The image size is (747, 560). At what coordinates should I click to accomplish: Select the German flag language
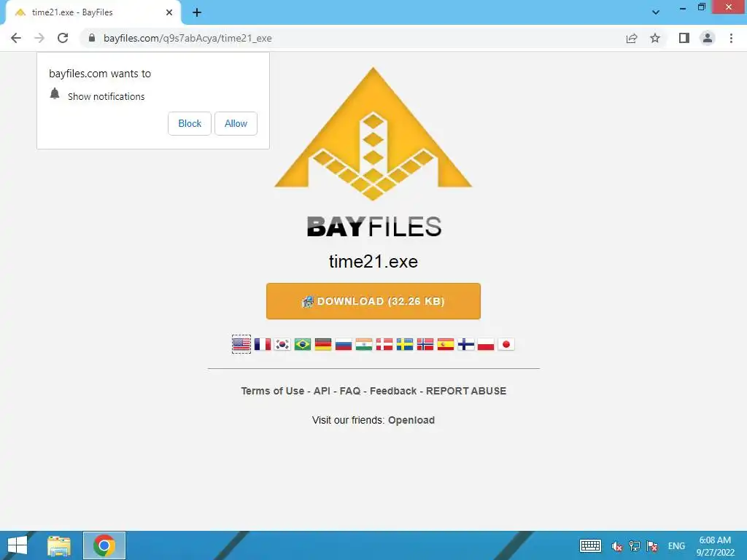[x=323, y=344]
